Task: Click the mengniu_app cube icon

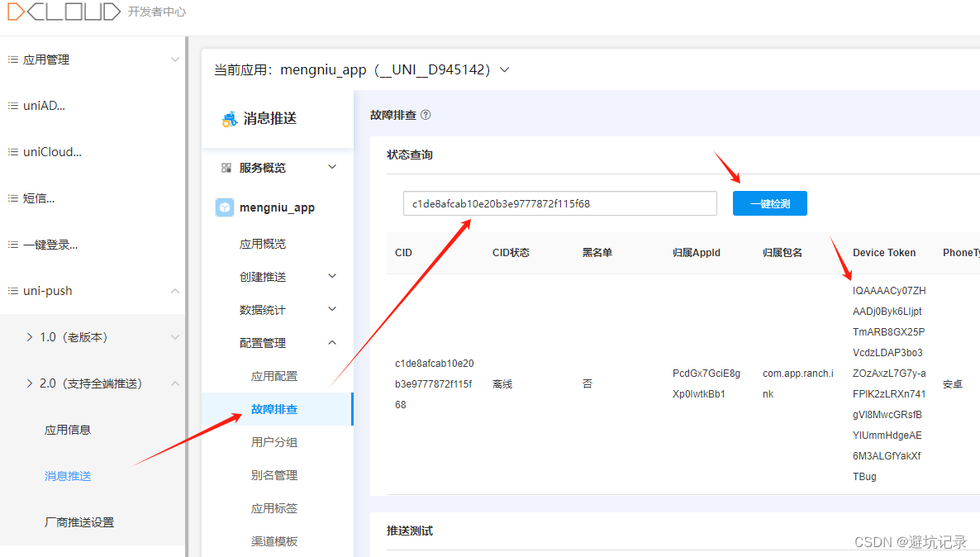Action: (225, 207)
